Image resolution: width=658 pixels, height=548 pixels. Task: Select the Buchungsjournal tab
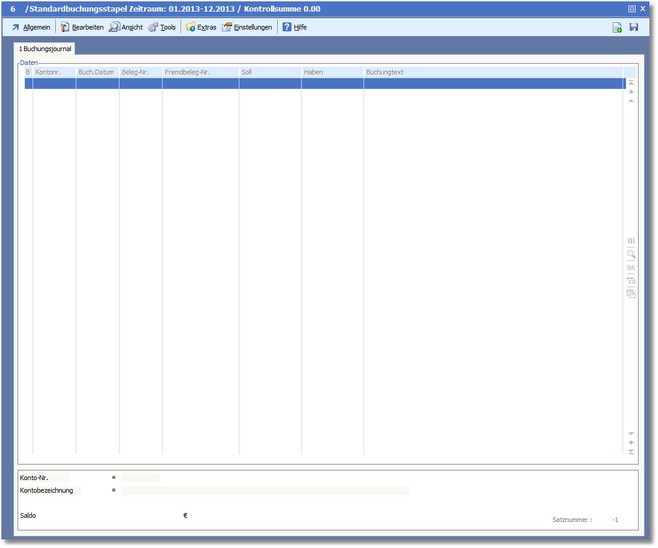click(44, 48)
